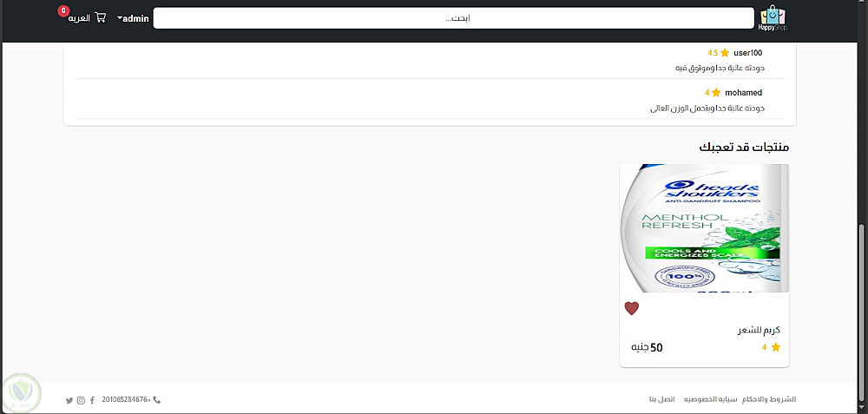Open the Instagram footer icon
The width and height of the screenshot is (868, 414).
point(81,400)
